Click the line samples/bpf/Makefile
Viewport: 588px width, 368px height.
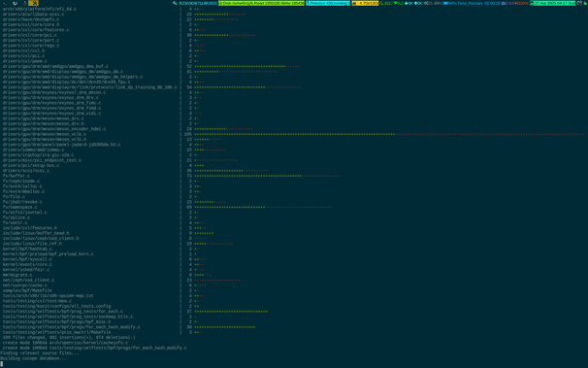(x=27, y=290)
